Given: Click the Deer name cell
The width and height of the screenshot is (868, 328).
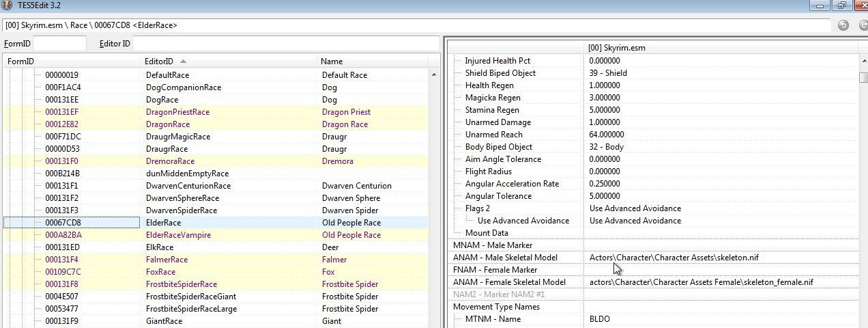Looking at the screenshot, I should pyautogui.click(x=331, y=247).
